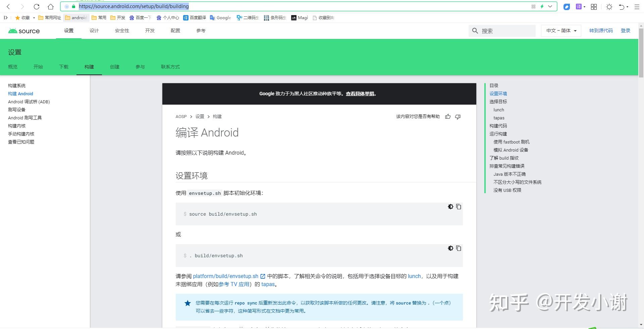Toggle dark theme on the first code block
Image resolution: width=644 pixels, height=329 pixels.
tap(450, 207)
